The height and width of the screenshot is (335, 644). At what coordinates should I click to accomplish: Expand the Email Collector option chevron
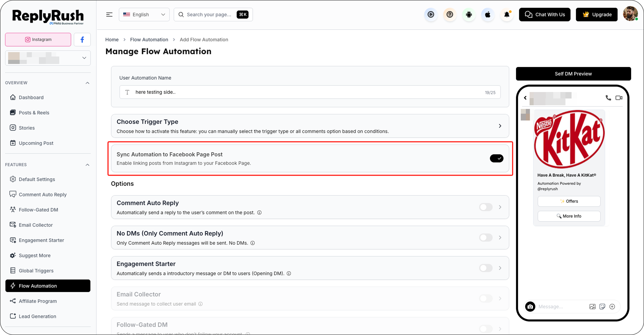click(x=500, y=298)
